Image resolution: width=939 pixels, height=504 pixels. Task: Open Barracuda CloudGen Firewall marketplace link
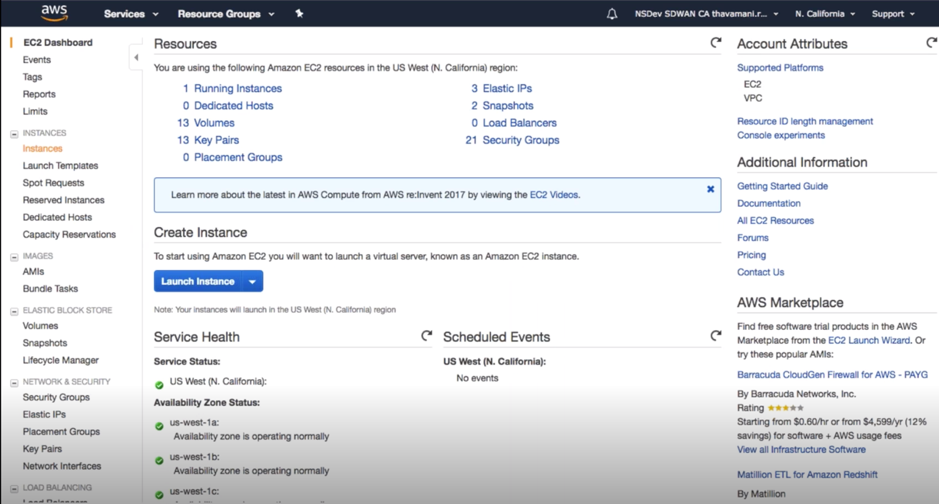(x=832, y=375)
